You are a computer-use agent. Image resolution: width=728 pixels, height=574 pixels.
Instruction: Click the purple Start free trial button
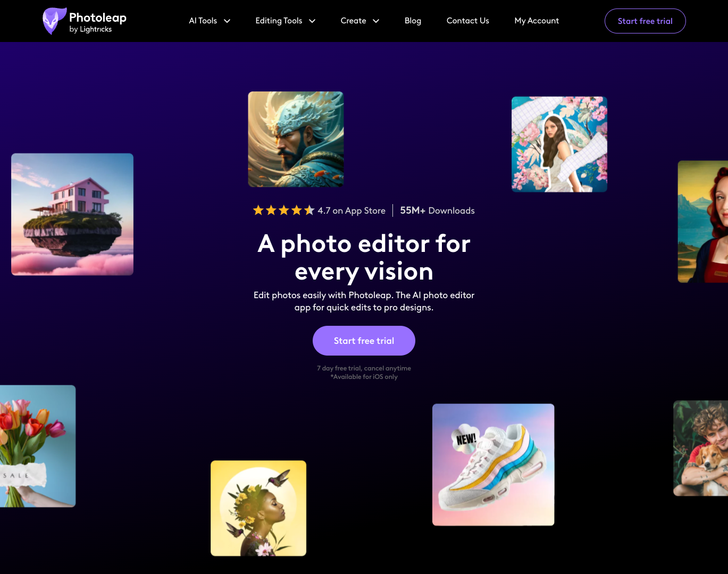pyautogui.click(x=364, y=341)
